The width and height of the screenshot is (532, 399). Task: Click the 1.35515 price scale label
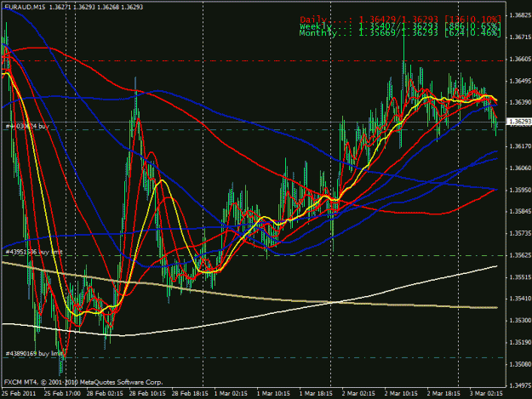point(520,277)
